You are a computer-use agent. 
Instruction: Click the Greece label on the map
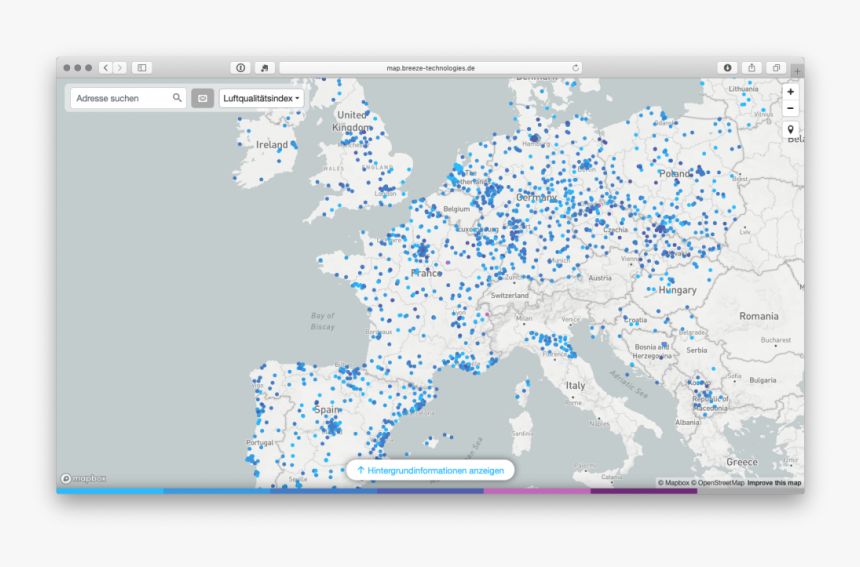[742, 462]
